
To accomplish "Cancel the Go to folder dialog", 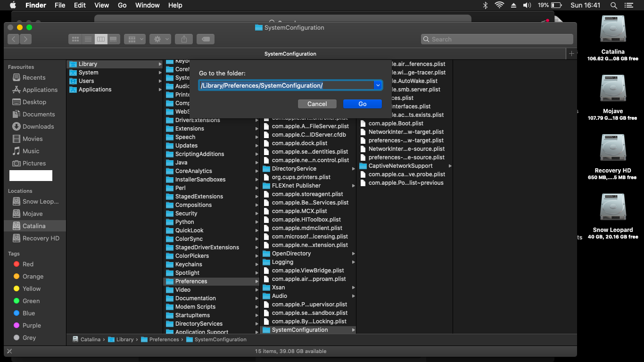I will (317, 104).
